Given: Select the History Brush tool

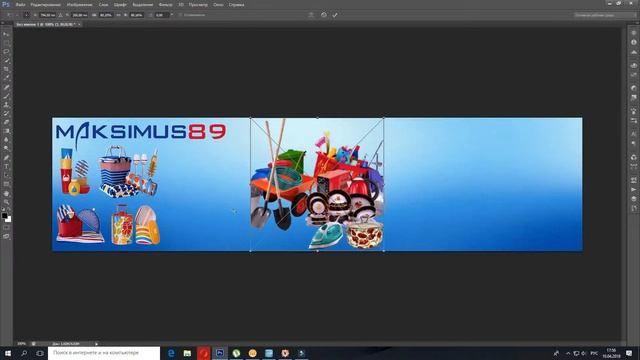Looking at the screenshot, I should click(6, 113).
